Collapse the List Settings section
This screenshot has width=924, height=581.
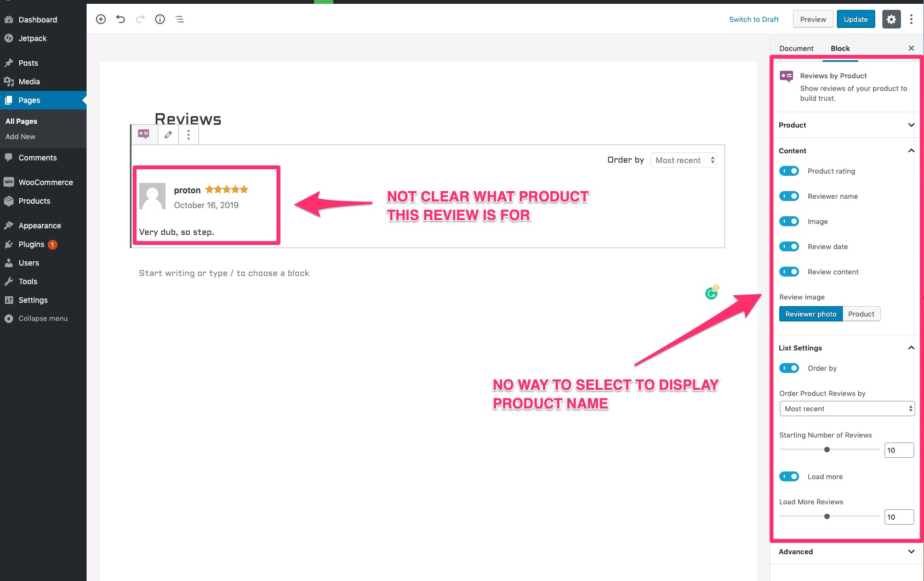(x=911, y=348)
